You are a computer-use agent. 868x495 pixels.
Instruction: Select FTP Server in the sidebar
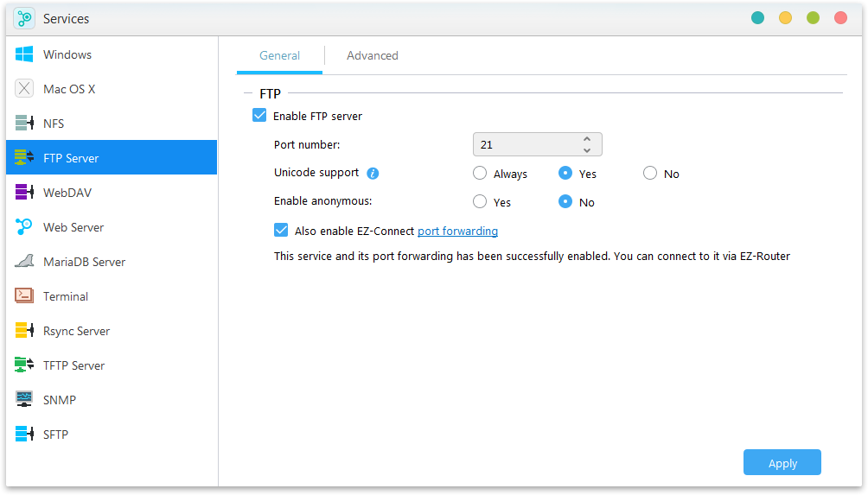click(112, 157)
